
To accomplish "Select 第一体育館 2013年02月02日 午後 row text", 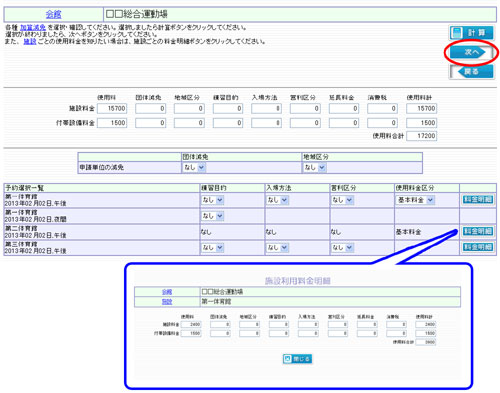I will [x=35, y=200].
